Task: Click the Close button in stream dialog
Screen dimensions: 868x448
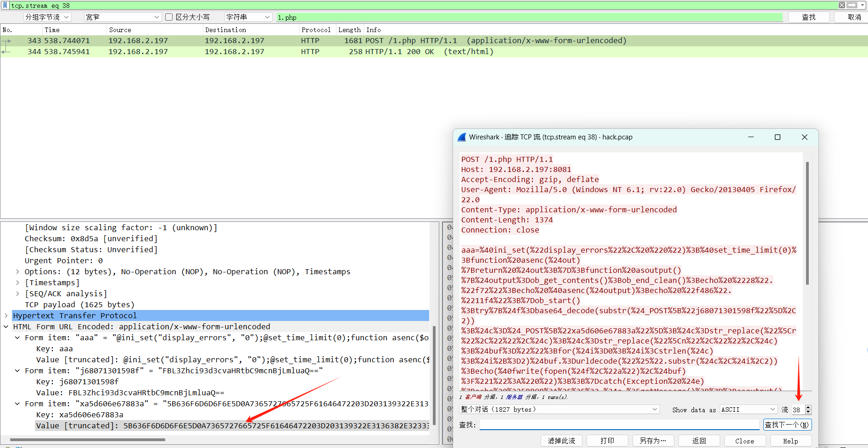Action: tap(745, 441)
